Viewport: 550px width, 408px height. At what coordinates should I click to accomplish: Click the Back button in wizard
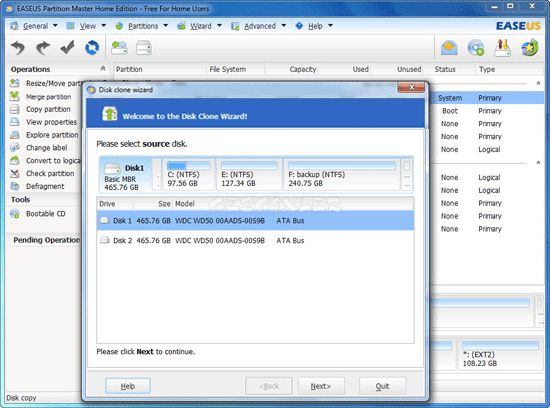(x=269, y=386)
